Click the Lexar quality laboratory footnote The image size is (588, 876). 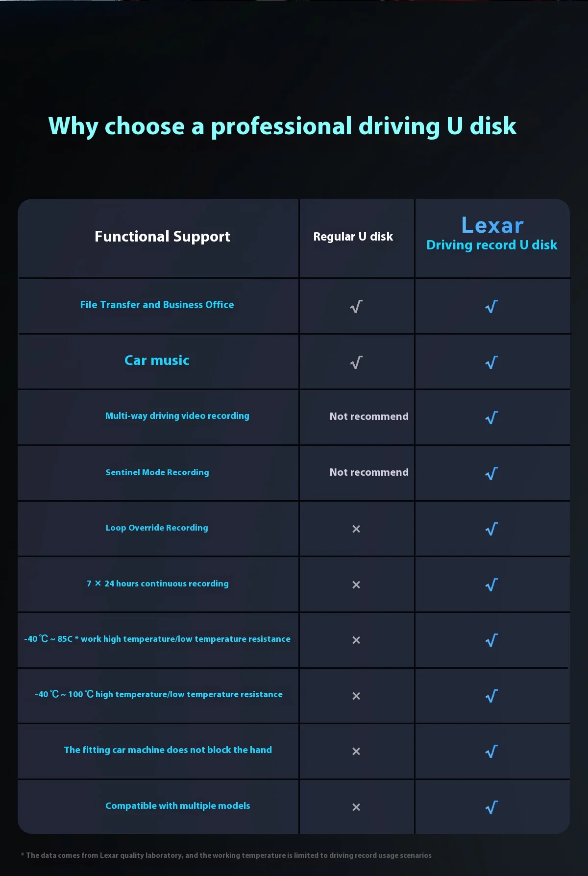click(226, 855)
